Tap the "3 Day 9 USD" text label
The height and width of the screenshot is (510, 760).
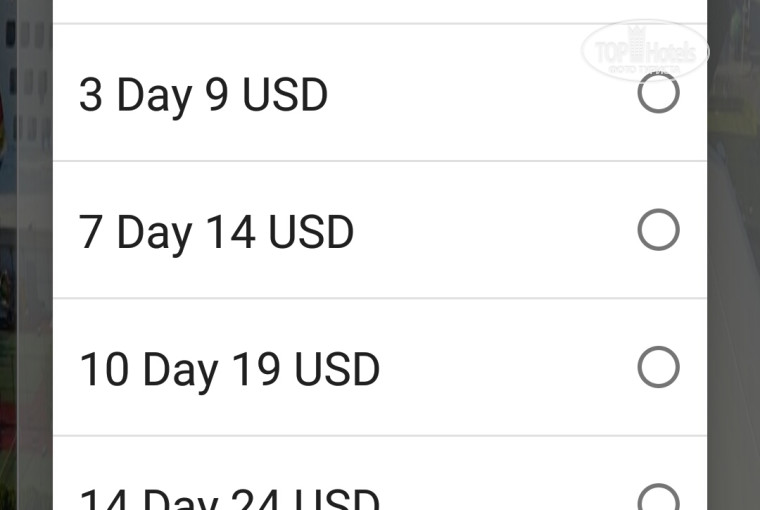204,96
